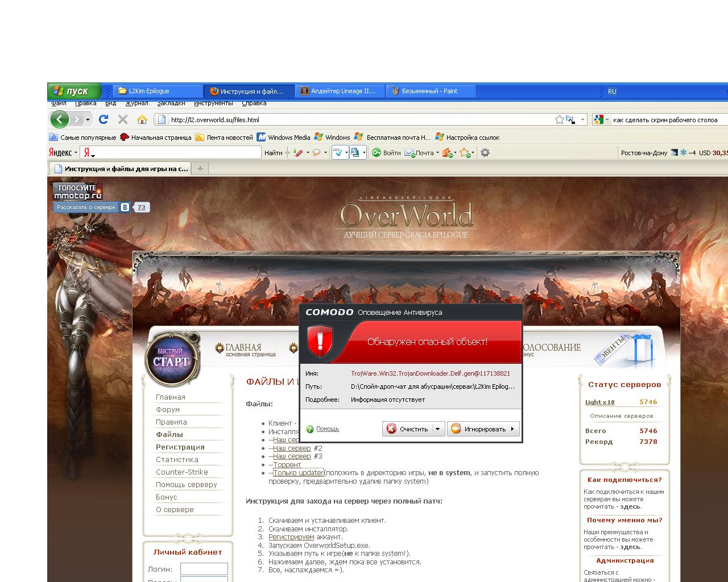Image resolution: width=728 pixels, height=582 pixels.
Task: Click the Yandex spell-check ABC icon
Action: pos(338,152)
